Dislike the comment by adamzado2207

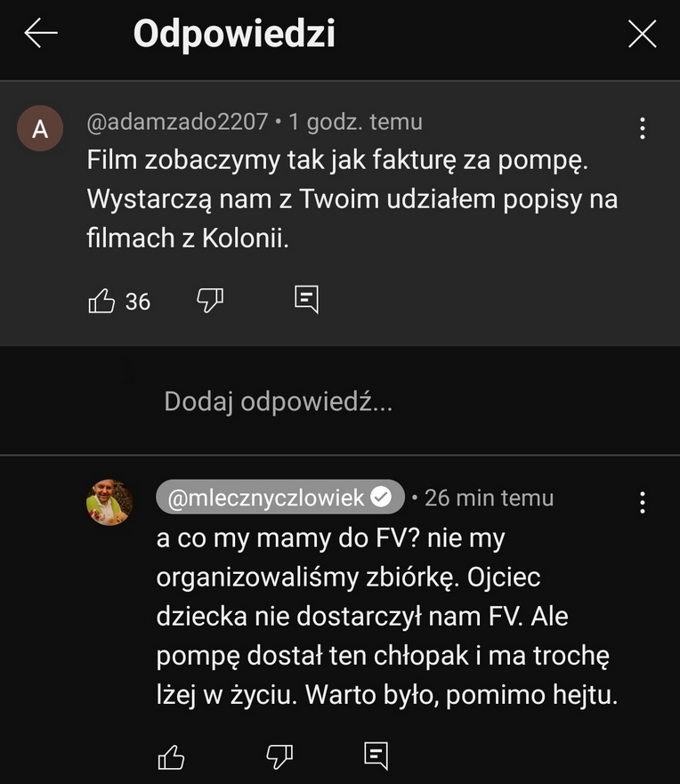[x=210, y=301]
